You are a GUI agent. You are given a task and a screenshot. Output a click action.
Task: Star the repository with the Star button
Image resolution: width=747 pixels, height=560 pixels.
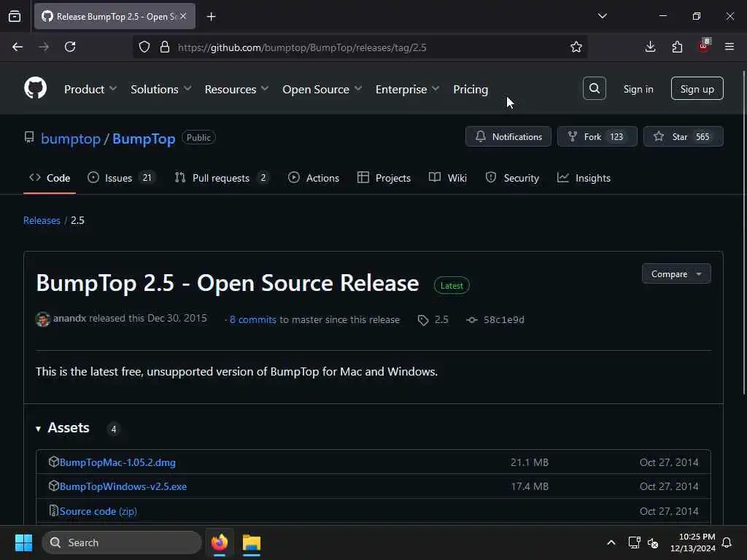tap(683, 136)
